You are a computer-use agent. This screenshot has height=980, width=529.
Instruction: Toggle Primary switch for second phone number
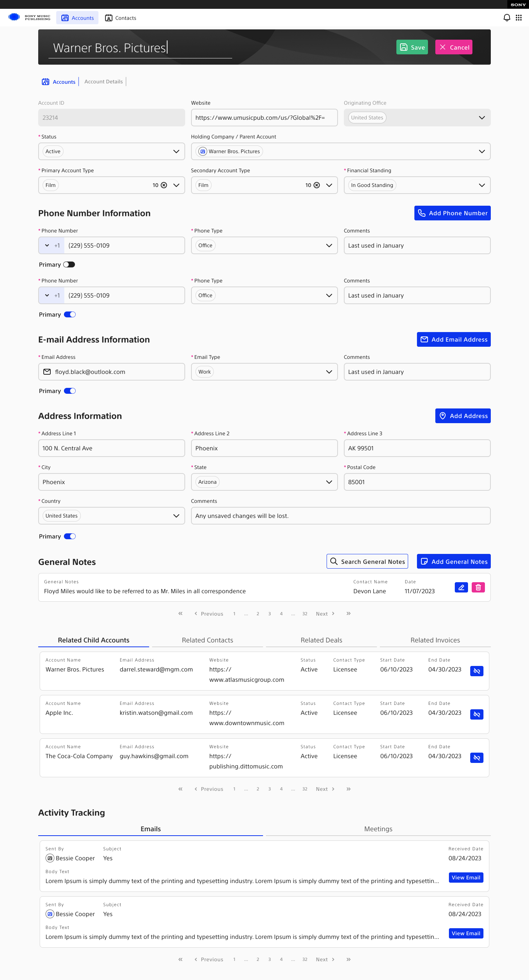point(70,314)
